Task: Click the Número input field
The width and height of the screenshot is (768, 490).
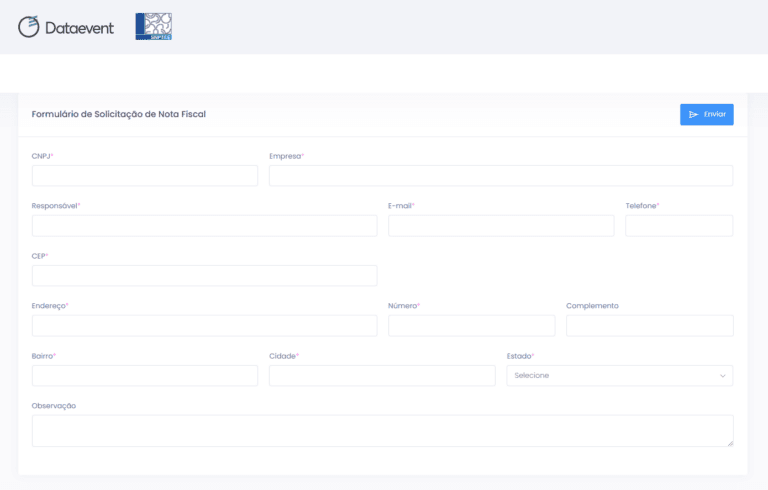Action: 472,326
